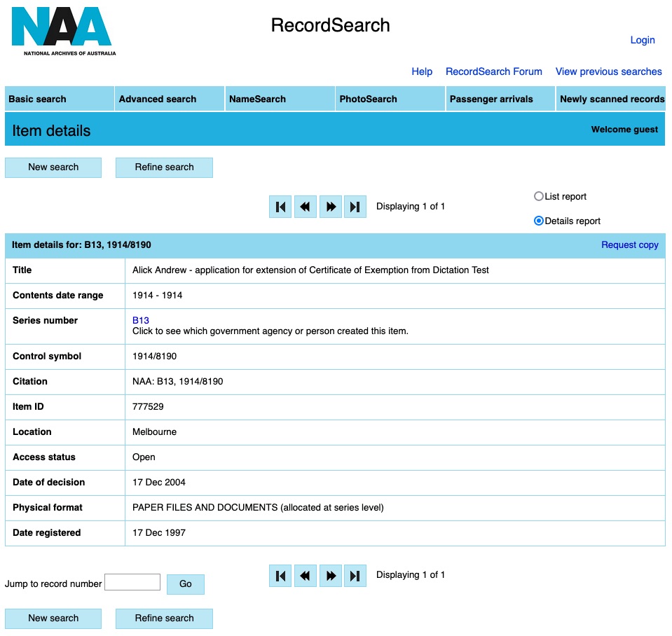672x636 pixels.
Task: Click the Citation value 'NAA: B13, 1914/8190'
Action: pos(177,382)
